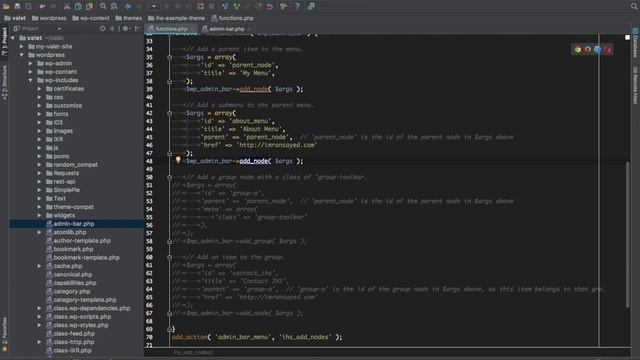640x360 pixels.
Task: Click the ihs_add_nodes() breadcrumb below the editor
Action: click(193, 352)
